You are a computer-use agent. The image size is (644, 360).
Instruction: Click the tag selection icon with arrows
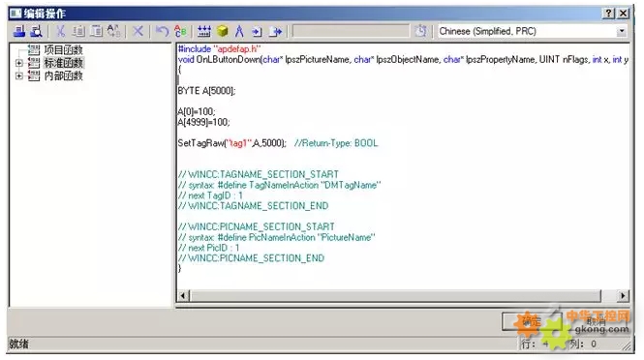204,31
